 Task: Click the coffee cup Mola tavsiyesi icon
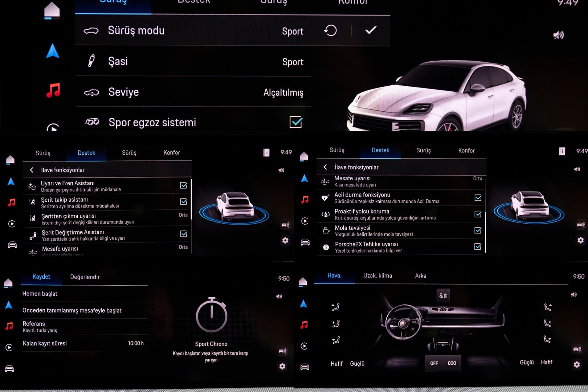326,230
